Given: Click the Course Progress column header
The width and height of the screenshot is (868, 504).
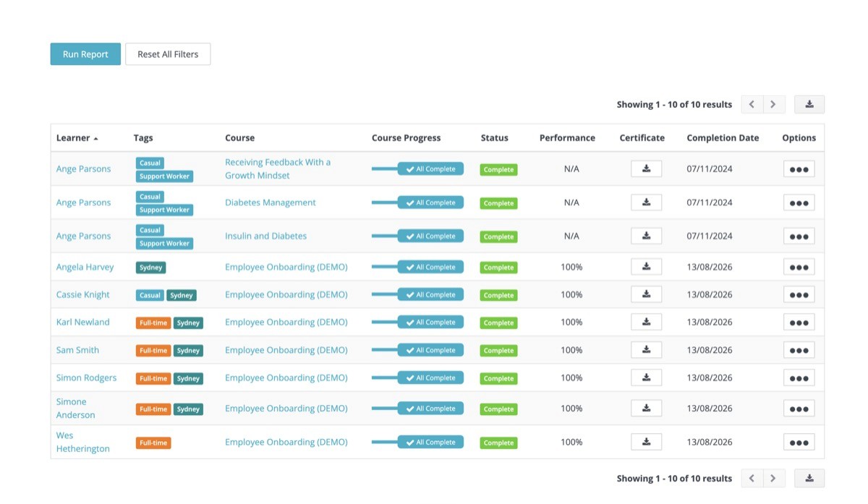Looking at the screenshot, I should point(406,137).
